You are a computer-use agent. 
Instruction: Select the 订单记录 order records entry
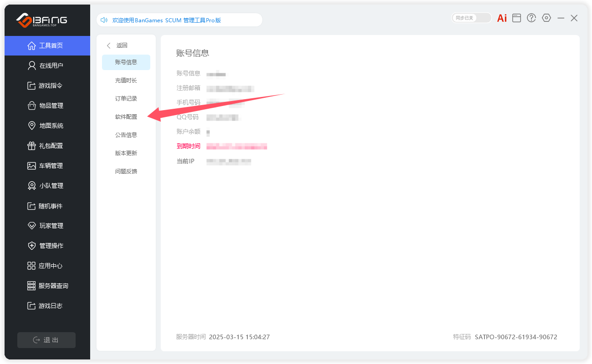126,98
